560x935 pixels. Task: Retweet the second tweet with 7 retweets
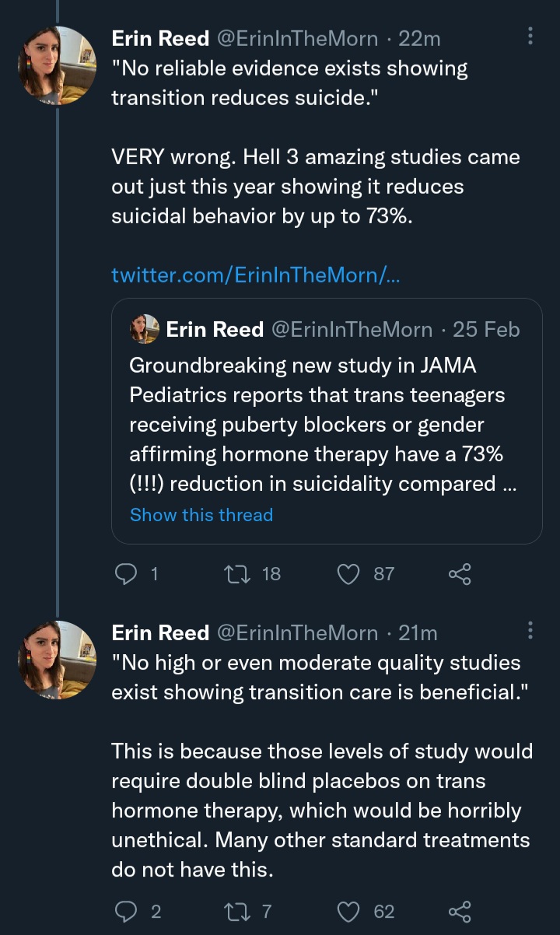(x=233, y=911)
